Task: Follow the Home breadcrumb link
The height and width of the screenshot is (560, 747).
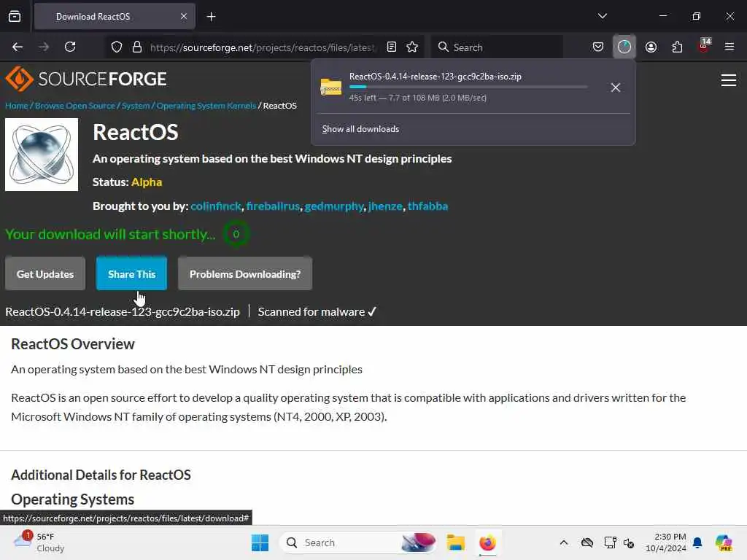Action: (x=17, y=106)
